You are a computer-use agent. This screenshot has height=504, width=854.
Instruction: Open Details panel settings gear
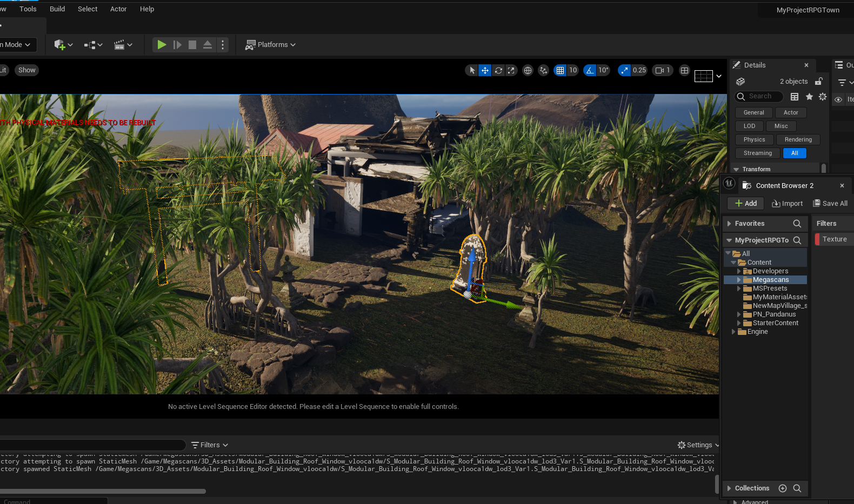click(823, 97)
